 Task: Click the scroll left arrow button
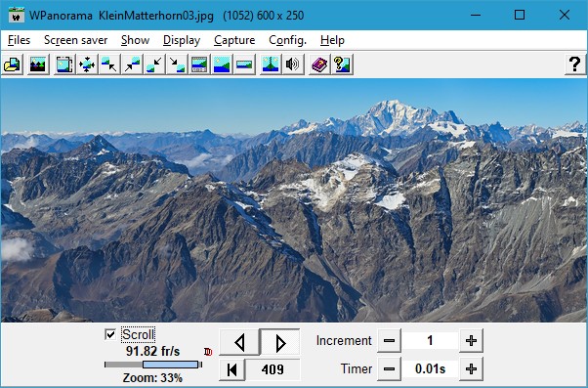[239, 342]
